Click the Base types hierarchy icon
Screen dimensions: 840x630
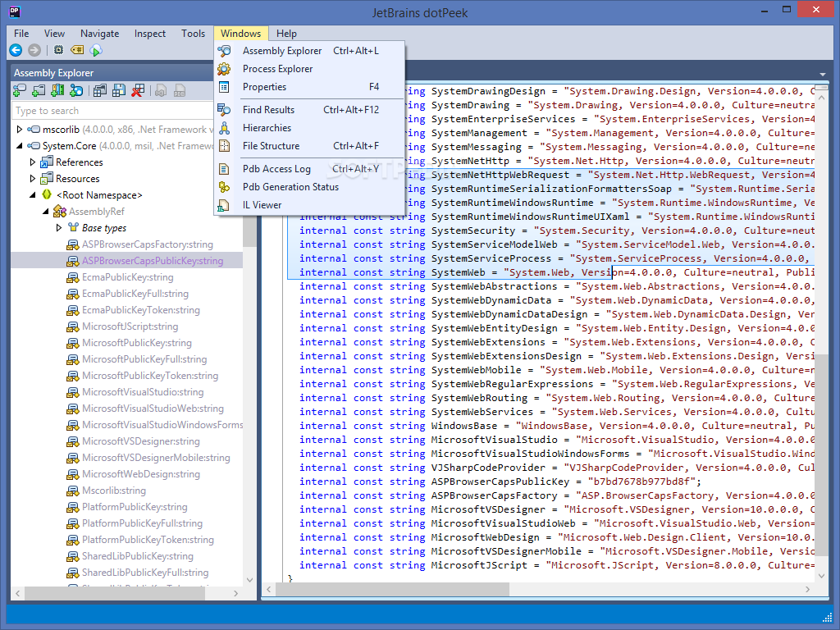pos(73,228)
